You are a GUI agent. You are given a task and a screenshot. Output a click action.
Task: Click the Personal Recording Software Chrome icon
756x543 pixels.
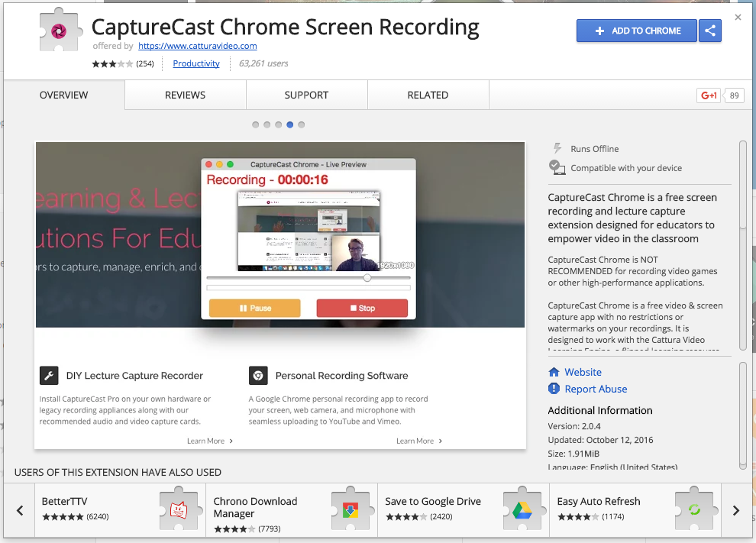(258, 376)
